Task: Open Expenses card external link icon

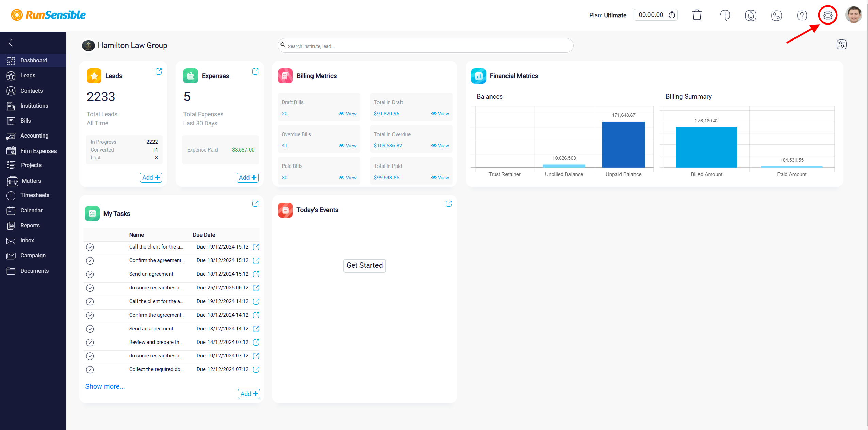Action: pyautogui.click(x=255, y=71)
